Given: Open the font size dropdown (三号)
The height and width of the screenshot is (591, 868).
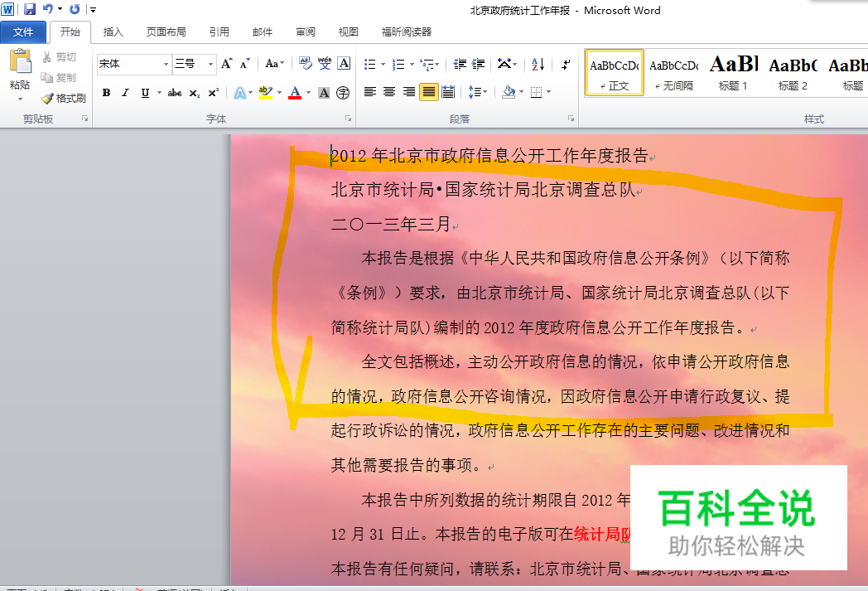Looking at the screenshot, I should 210,65.
